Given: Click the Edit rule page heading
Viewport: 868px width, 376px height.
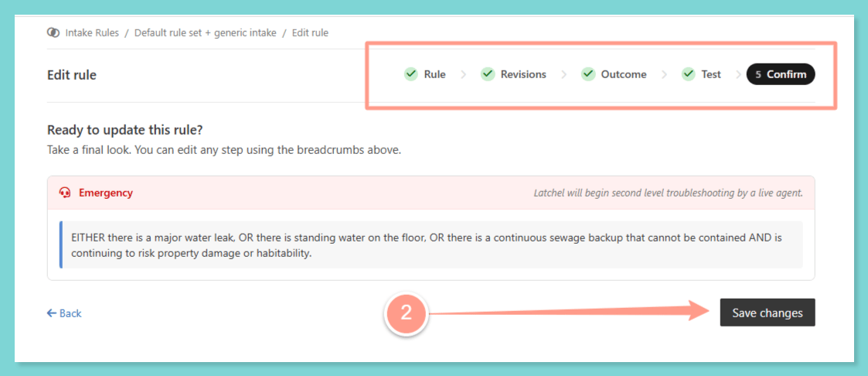Looking at the screenshot, I should tap(72, 75).
